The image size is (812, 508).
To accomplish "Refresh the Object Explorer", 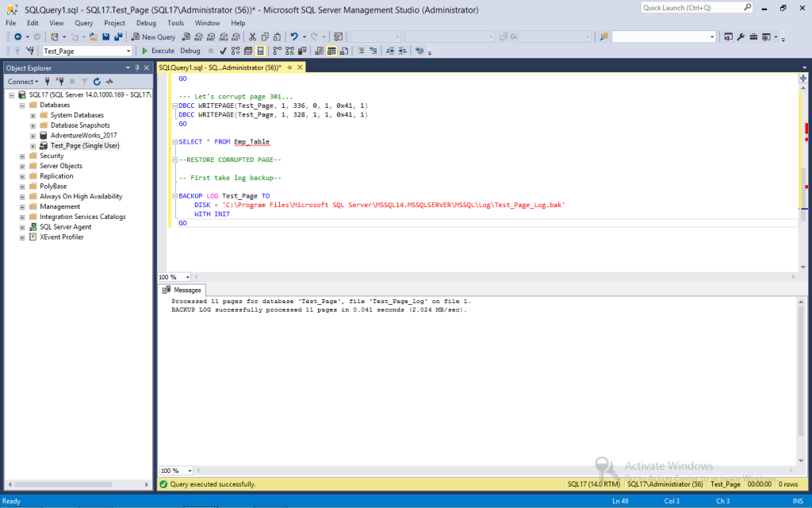I will coord(97,81).
